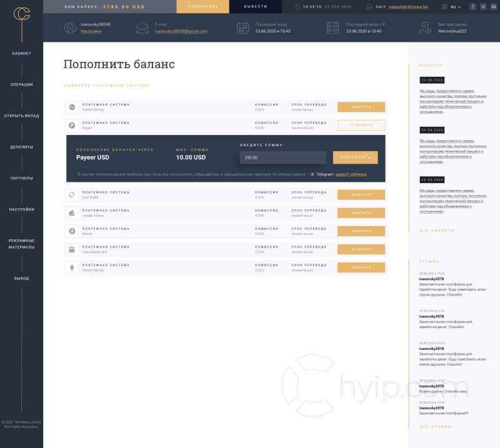Click the review text Вывел удачно. Спасибо вам.
Image resolution: width=500 pixels, height=448 pixels.
(x=443, y=392)
